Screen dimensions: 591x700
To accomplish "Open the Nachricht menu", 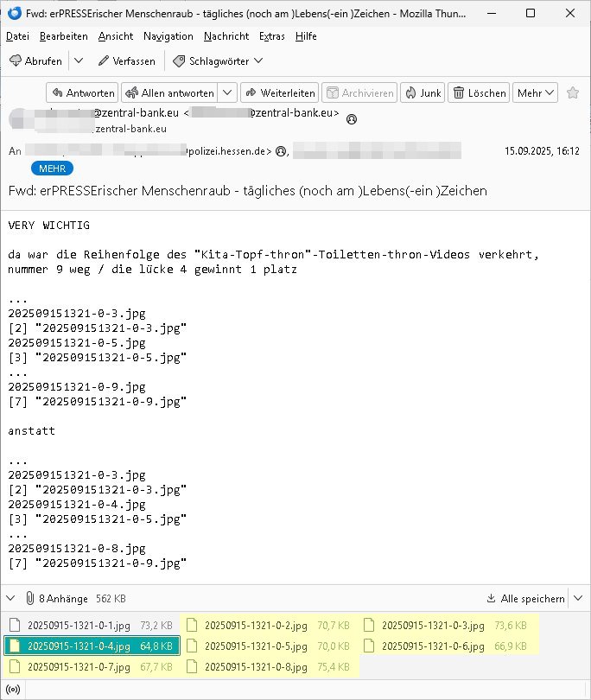I will [x=226, y=36].
